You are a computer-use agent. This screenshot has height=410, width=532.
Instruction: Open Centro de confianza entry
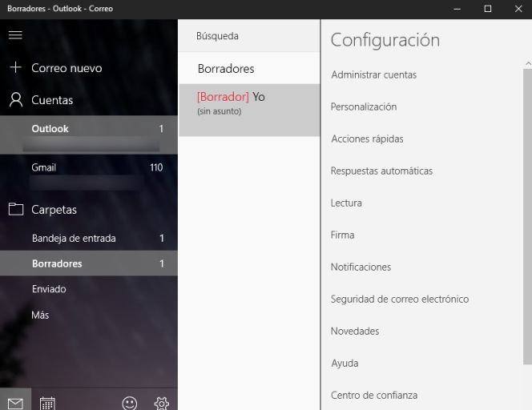click(x=374, y=395)
